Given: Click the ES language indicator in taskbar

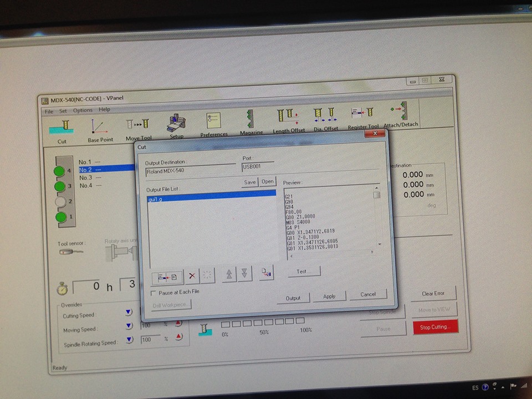Looking at the screenshot, I should coord(475,388).
